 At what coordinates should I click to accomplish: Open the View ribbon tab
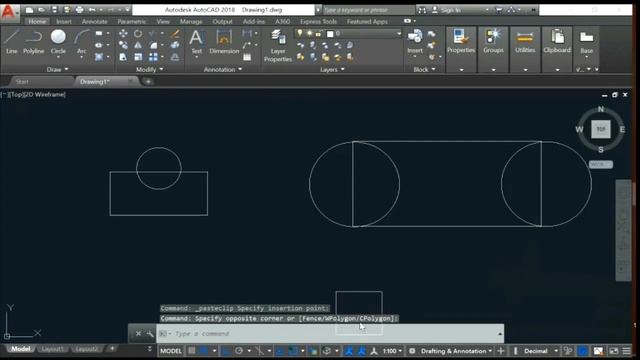click(163, 21)
